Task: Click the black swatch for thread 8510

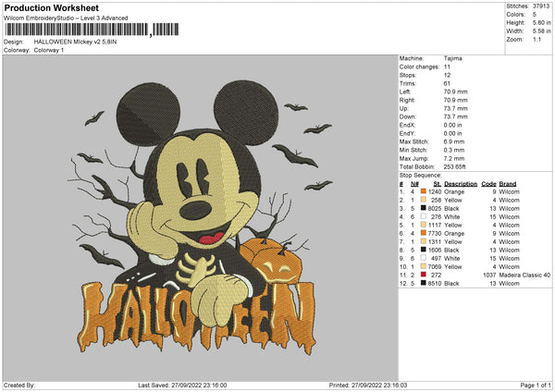Action: 423,283
